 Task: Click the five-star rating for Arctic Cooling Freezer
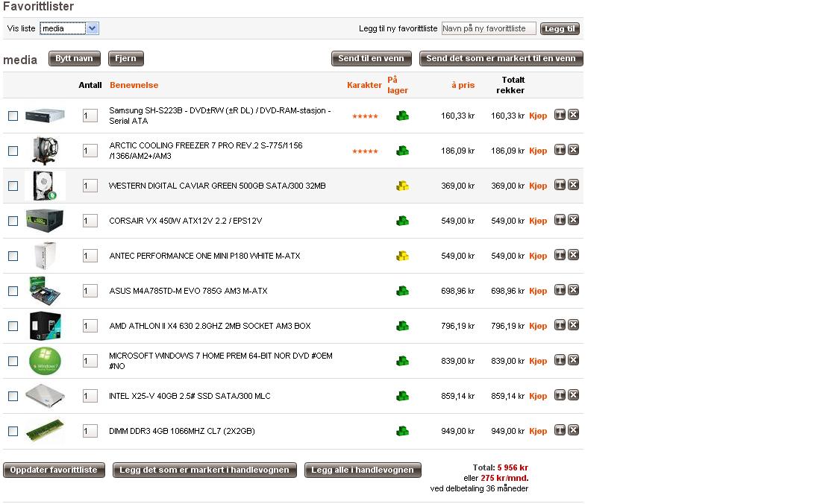365,151
